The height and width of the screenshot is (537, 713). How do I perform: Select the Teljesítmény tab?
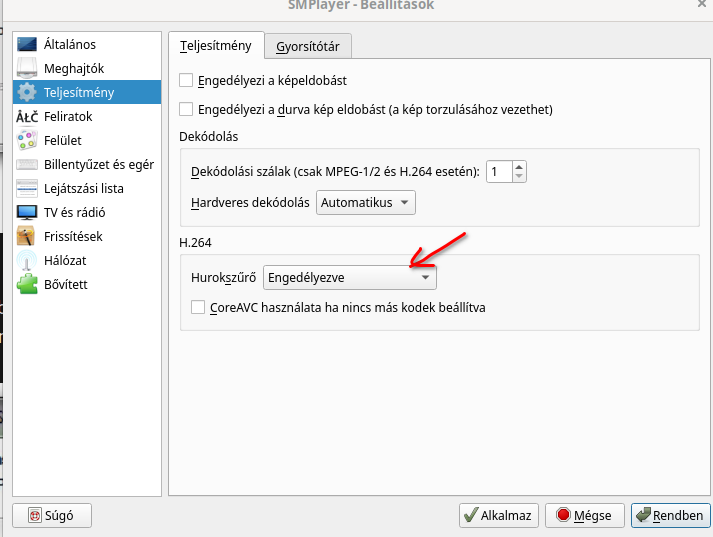click(x=216, y=45)
